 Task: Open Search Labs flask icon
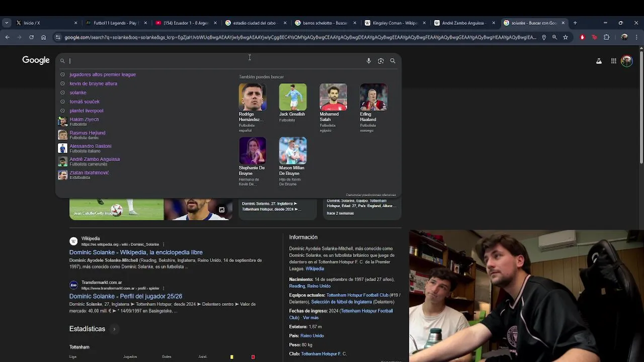[x=599, y=61]
